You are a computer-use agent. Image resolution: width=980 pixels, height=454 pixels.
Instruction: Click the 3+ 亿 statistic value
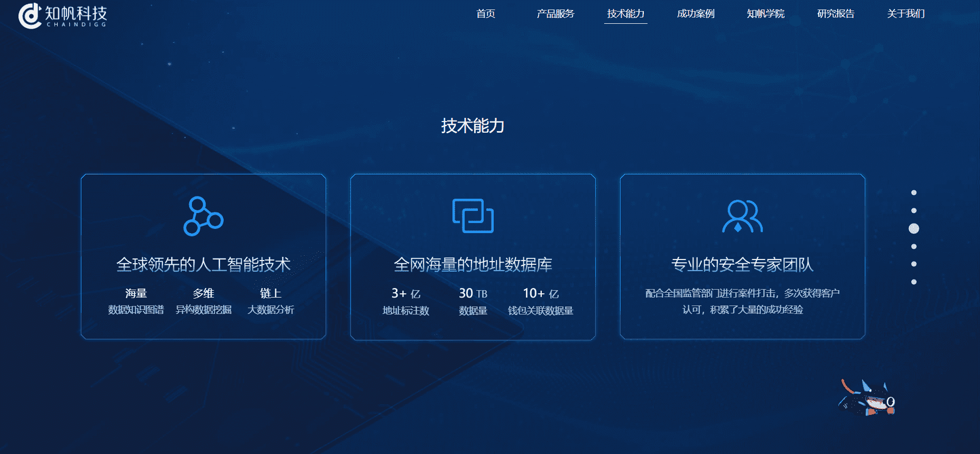click(405, 293)
